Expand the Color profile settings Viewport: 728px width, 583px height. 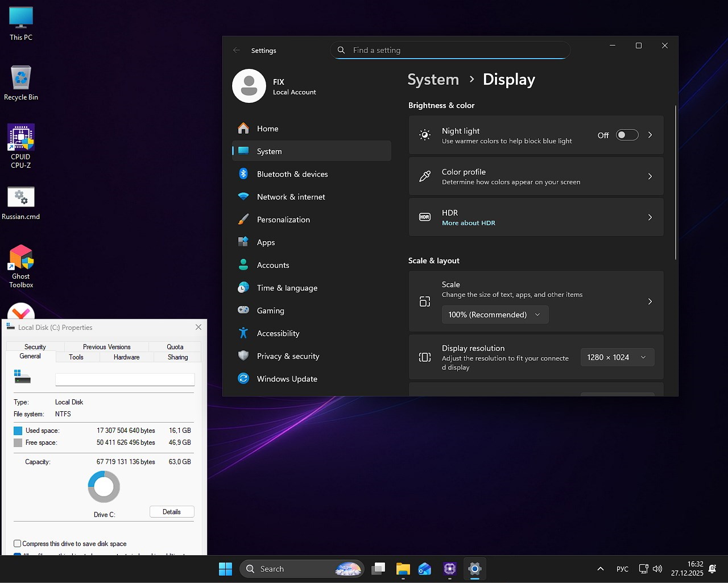(x=536, y=176)
